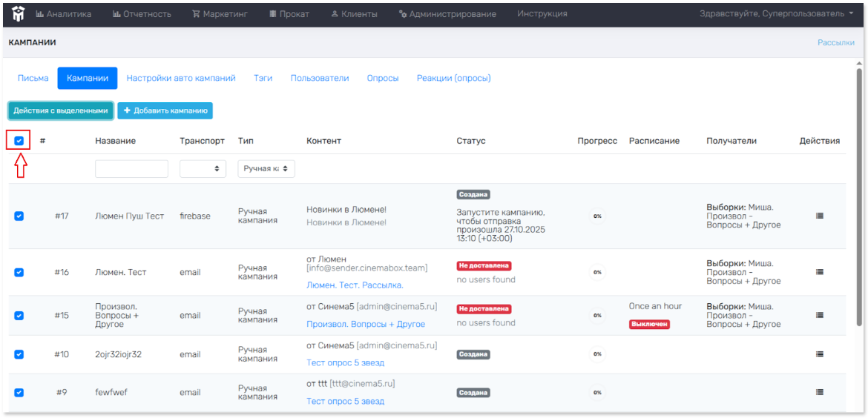Open the Маркетинг menu in top bar
Image resolution: width=868 pixels, height=418 pixels.
(220, 13)
